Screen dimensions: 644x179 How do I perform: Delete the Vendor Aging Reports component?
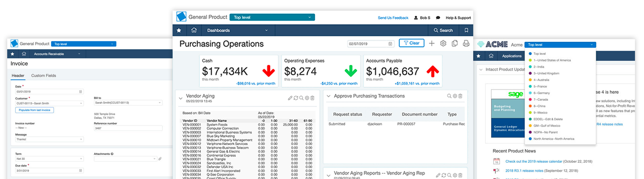click(460, 175)
